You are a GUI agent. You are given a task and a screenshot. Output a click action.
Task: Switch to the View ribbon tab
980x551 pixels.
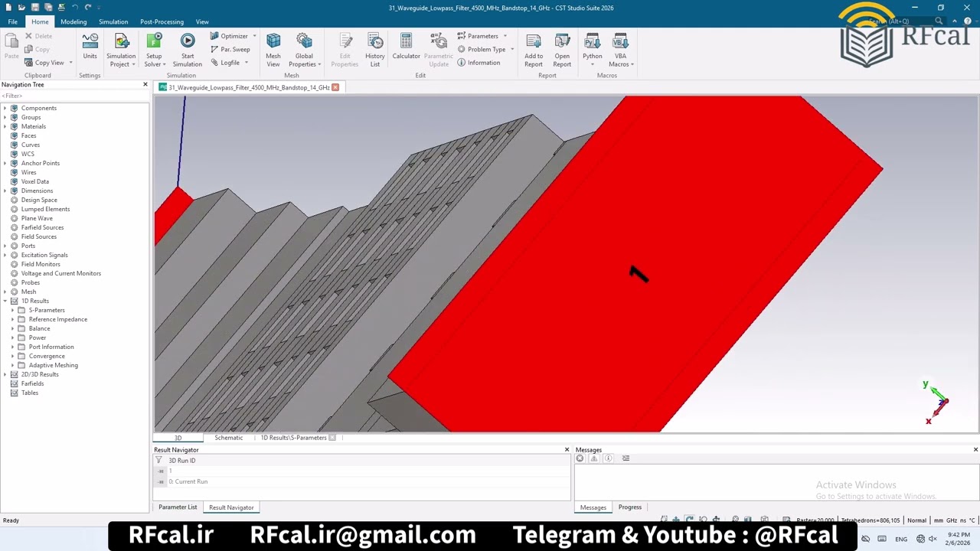coord(202,21)
